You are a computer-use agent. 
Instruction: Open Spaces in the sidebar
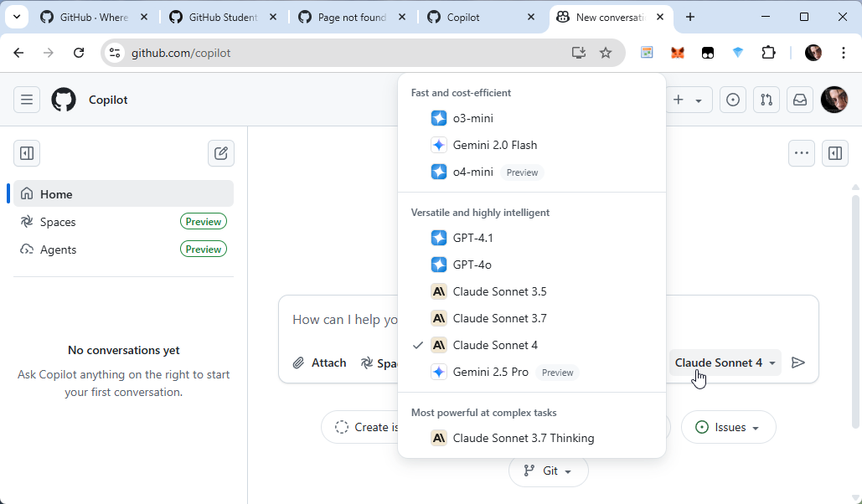tap(58, 222)
